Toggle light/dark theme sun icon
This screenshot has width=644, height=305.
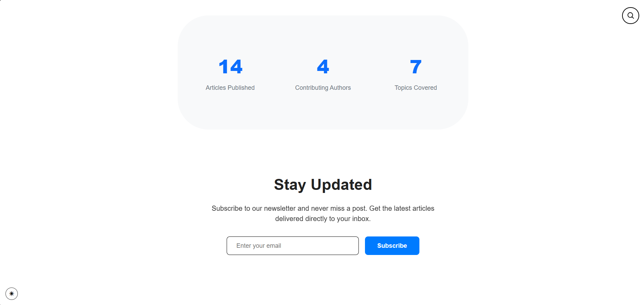(x=12, y=294)
